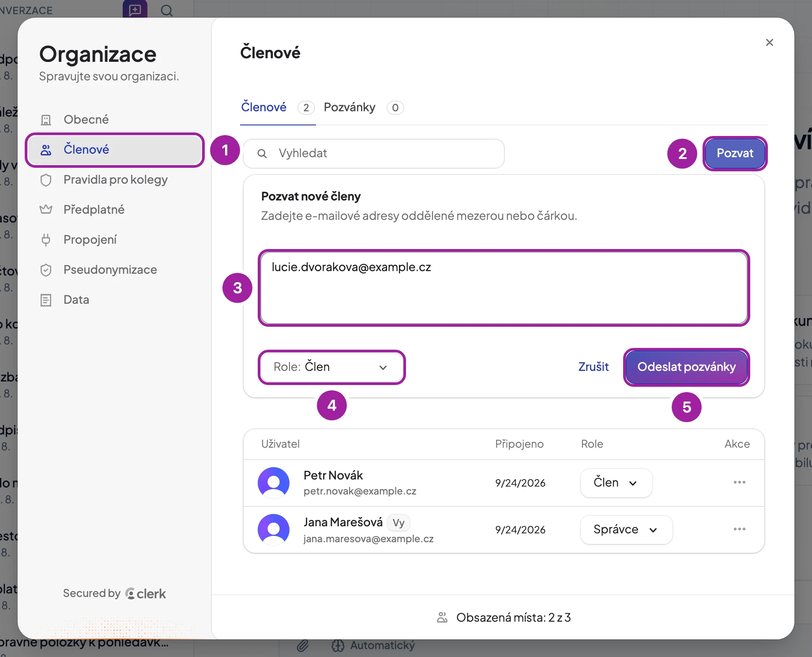Open the Role: Člen dropdown

(x=332, y=367)
